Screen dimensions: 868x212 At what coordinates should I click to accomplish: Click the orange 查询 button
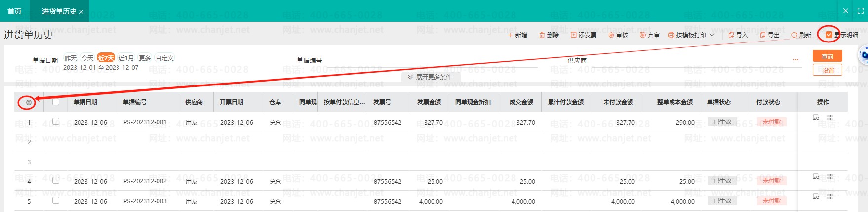click(827, 56)
